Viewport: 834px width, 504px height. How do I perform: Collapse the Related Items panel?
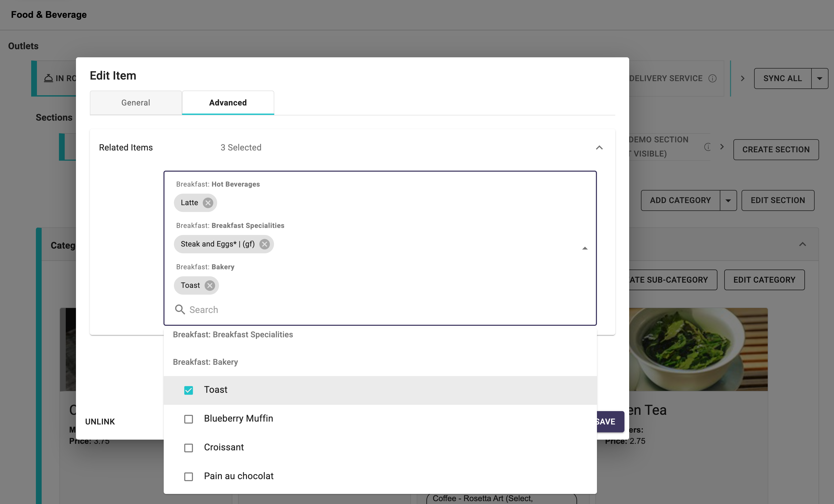point(599,148)
